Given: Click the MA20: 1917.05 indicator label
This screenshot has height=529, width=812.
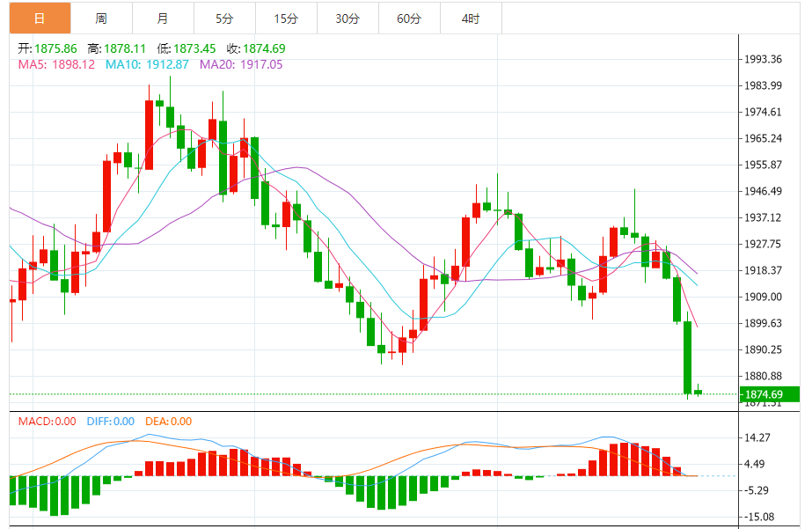Looking at the screenshot, I should point(241,65).
